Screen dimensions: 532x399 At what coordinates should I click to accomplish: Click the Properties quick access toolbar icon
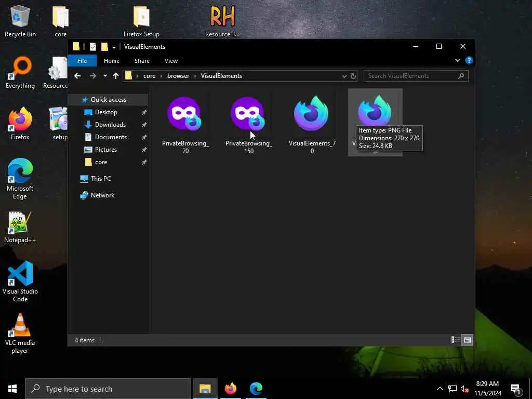pos(92,47)
